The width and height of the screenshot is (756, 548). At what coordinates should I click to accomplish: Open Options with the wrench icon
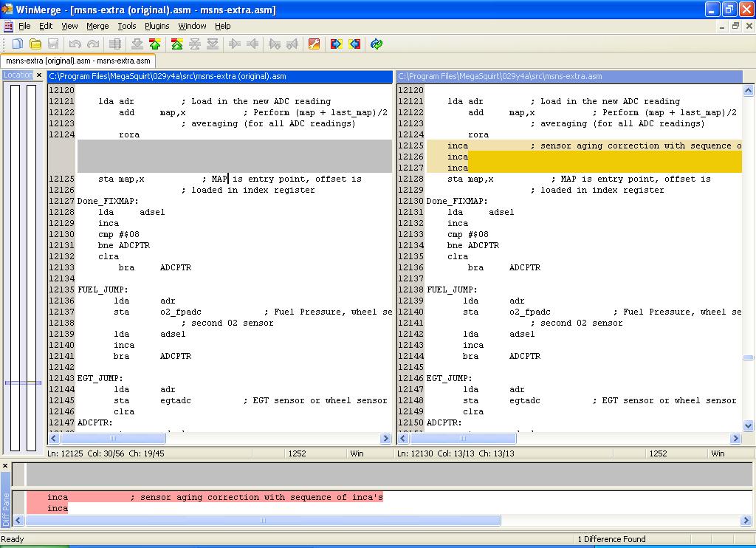click(x=314, y=44)
